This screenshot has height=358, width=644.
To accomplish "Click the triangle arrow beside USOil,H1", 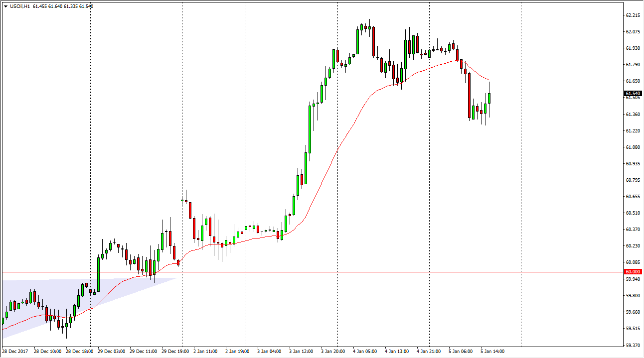I will [x=5, y=6].
